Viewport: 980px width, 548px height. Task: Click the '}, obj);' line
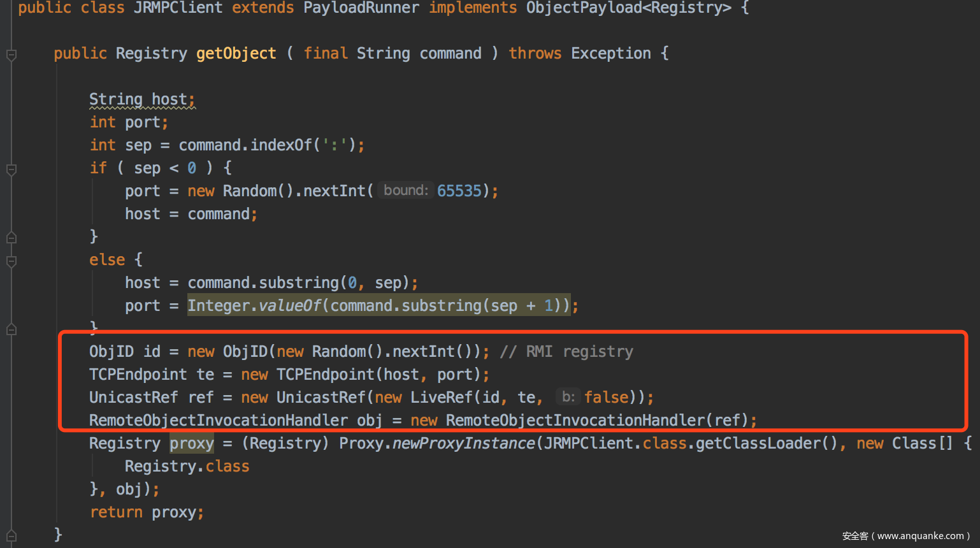pyautogui.click(x=124, y=489)
